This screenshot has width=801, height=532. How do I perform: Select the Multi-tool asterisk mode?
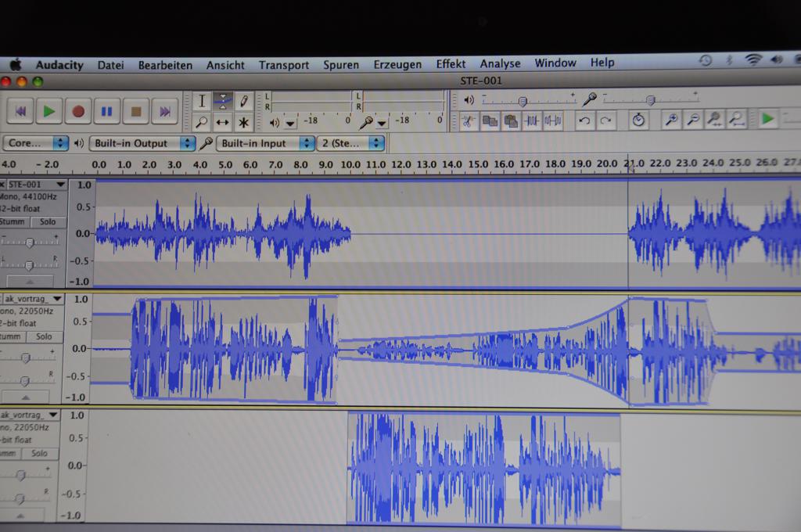tap(244, 122)
